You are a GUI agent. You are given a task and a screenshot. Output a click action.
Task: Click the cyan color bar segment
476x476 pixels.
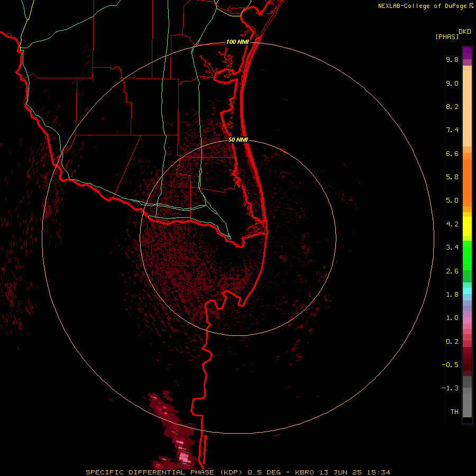pyautogui.click(x=467, y=291)
